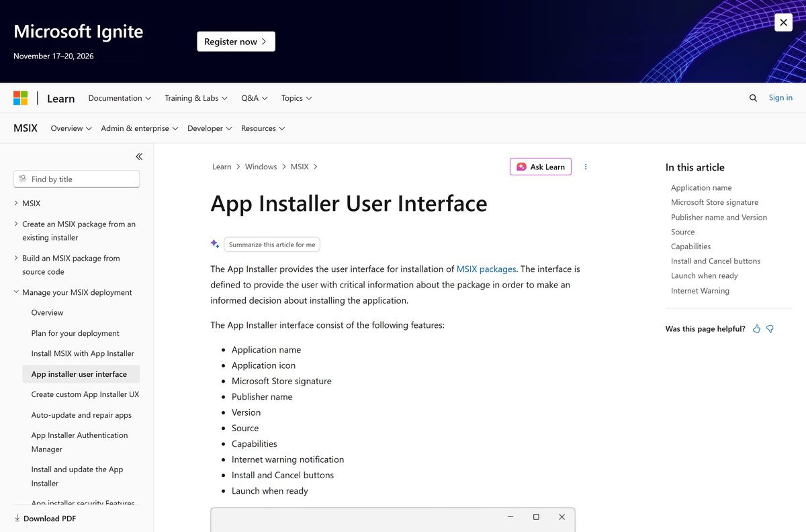
Task: Open the Q&A dropdown menu
Action: 255,98
